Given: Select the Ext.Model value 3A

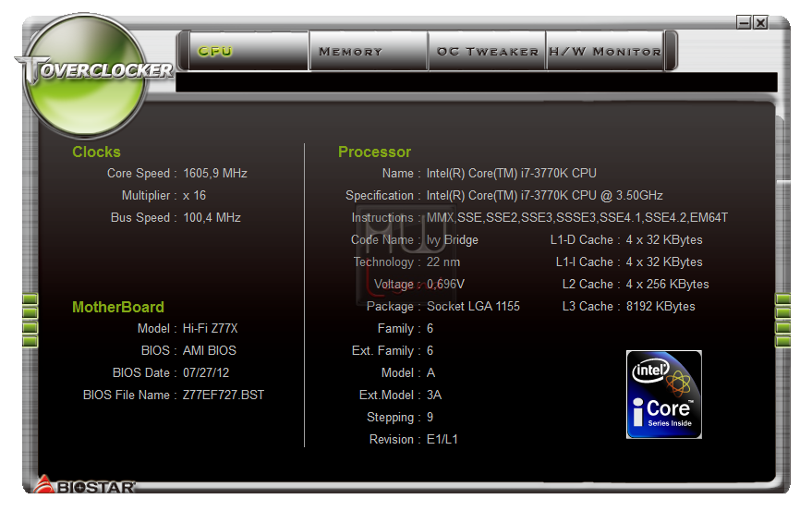Looking at the screenshot, I should click(x=434, y=395).
